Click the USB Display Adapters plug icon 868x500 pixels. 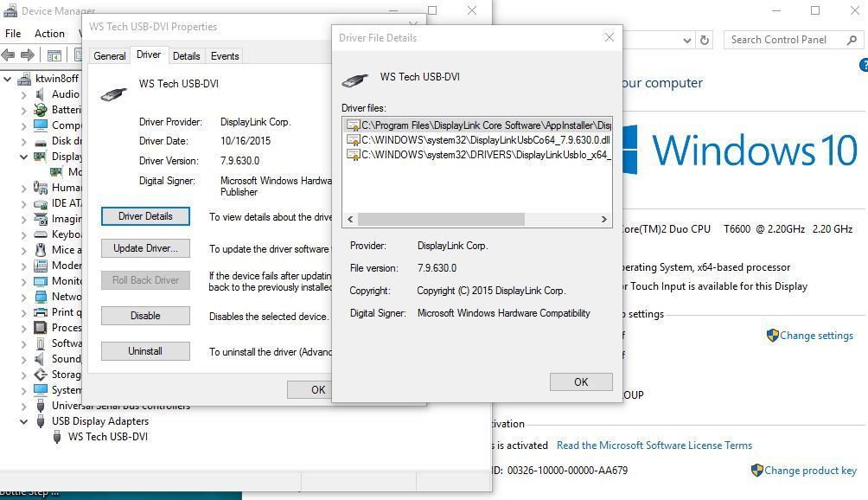(x=41, y=421)
